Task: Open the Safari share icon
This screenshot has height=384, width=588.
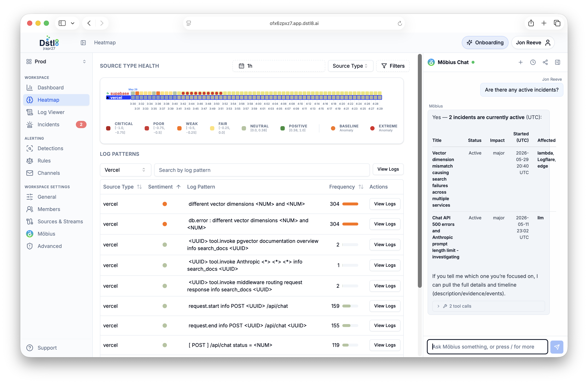Action: (x=531, y=23)
